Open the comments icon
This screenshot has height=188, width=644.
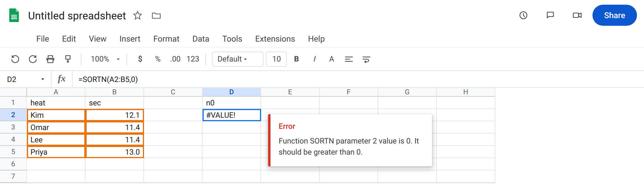click(550, 15)
